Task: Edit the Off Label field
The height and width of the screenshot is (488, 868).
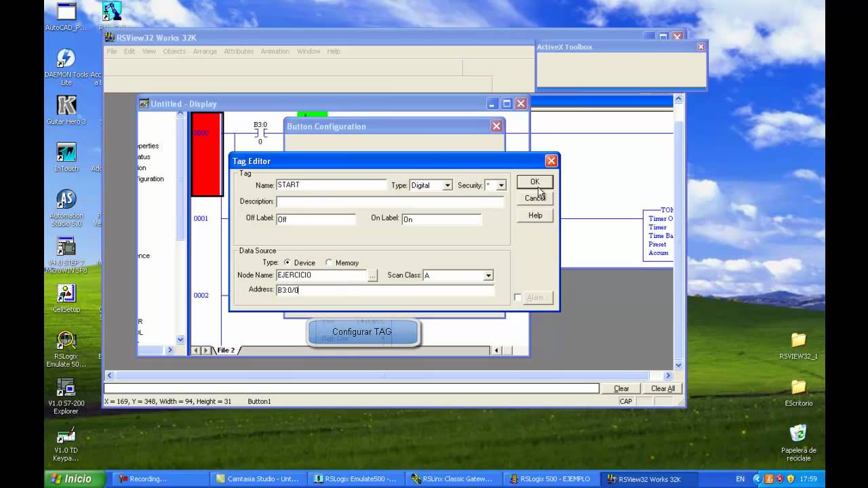Action: coord(315,219)
